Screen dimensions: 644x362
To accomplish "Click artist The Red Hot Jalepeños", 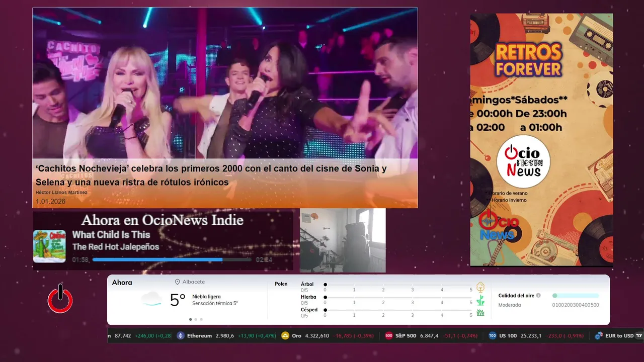I will [x=116, y=247].
